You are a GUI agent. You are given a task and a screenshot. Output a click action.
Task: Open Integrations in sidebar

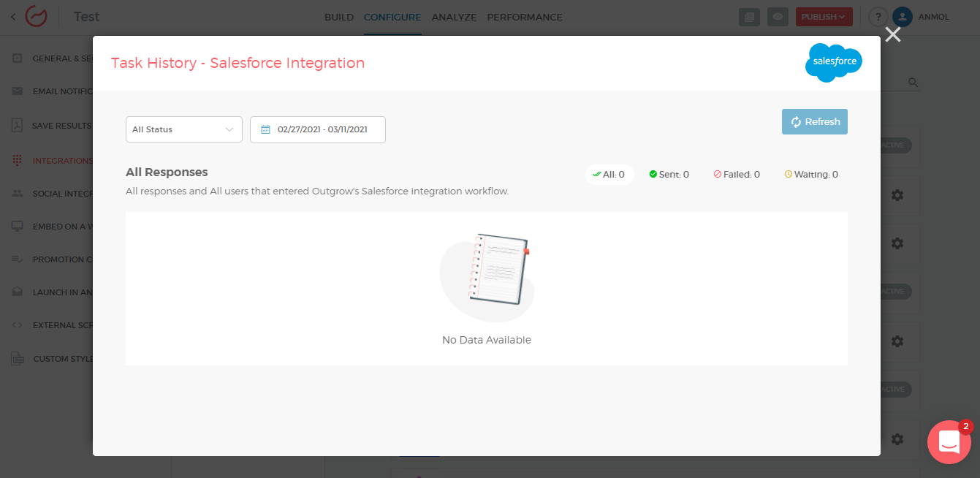(x=53, y=161)
